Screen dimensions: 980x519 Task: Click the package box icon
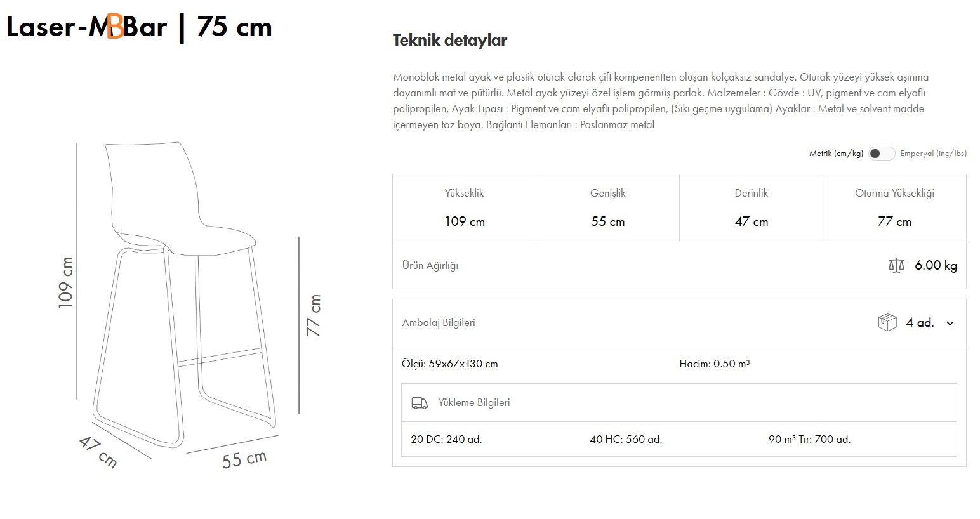[887, 322]
